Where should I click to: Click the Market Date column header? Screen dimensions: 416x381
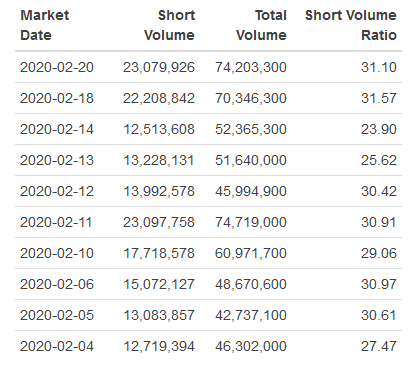coord(45,25)
